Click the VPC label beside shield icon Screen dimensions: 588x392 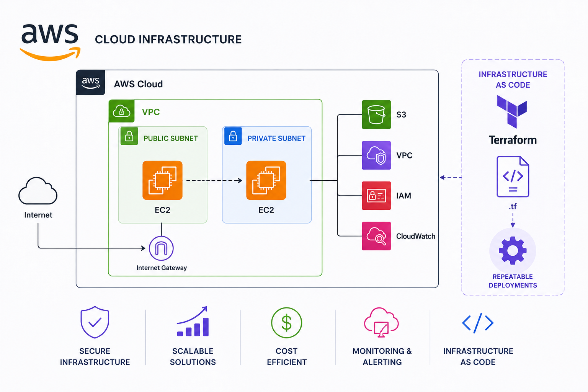pyautogui.click(x=404, y=155)
